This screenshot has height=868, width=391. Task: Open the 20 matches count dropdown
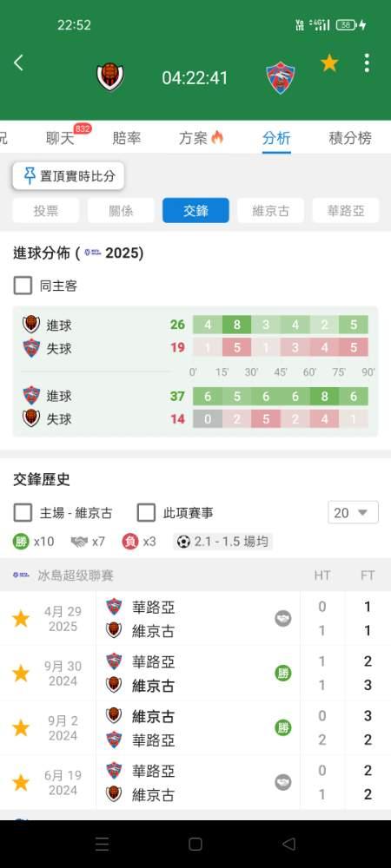(354, 513)
